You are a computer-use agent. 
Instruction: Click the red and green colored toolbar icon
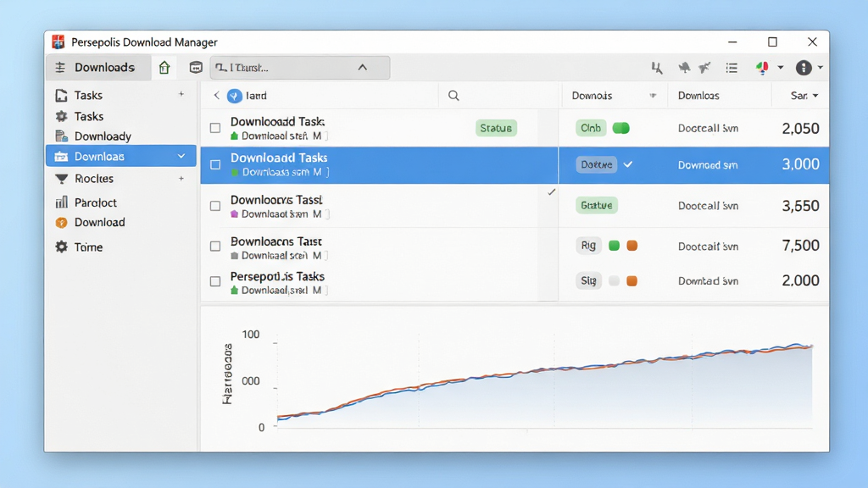[x=762, y=68]
